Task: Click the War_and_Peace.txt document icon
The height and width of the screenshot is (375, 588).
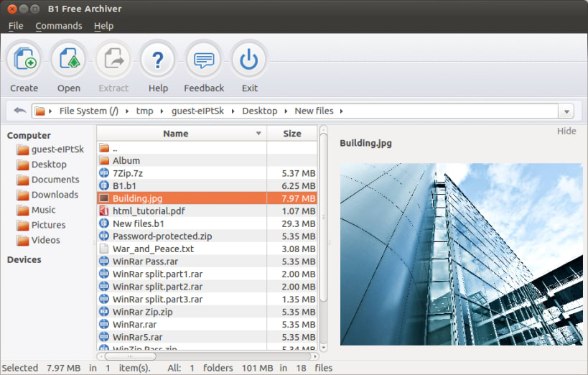Action: 104,249
